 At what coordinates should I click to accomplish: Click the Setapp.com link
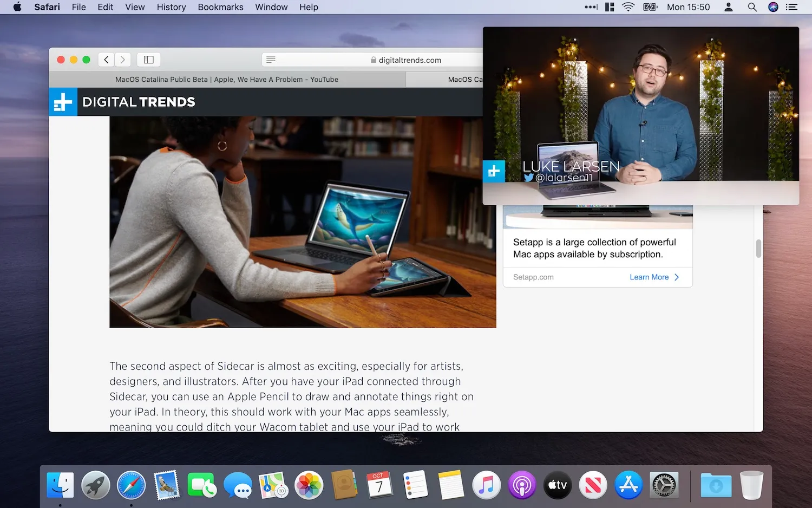(x=533, y=277)
